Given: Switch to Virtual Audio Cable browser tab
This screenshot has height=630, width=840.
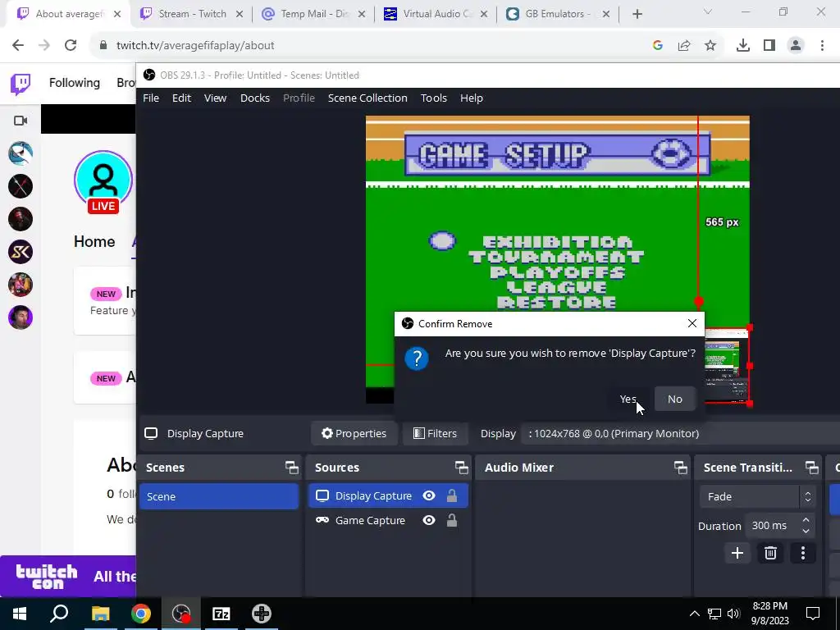Looking at the screenshot, I should (436, 14).
